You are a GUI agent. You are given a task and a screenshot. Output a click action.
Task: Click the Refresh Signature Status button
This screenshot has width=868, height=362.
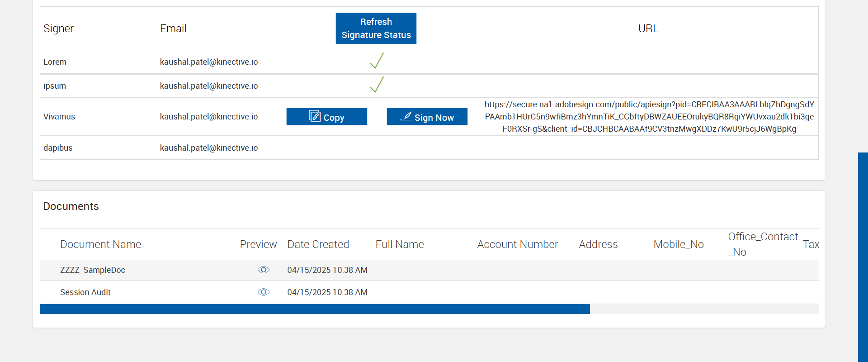click(x=376, y=28)
